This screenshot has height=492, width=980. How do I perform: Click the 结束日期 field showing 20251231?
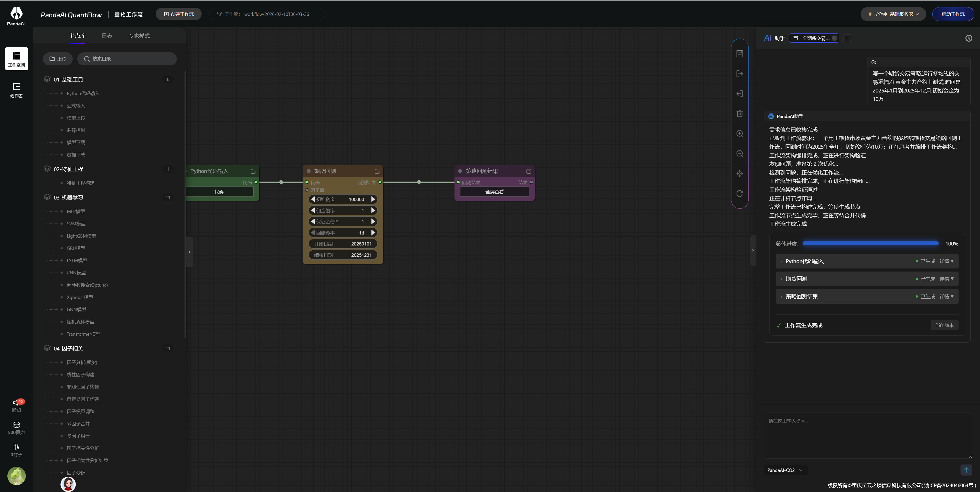coord(343,255)
